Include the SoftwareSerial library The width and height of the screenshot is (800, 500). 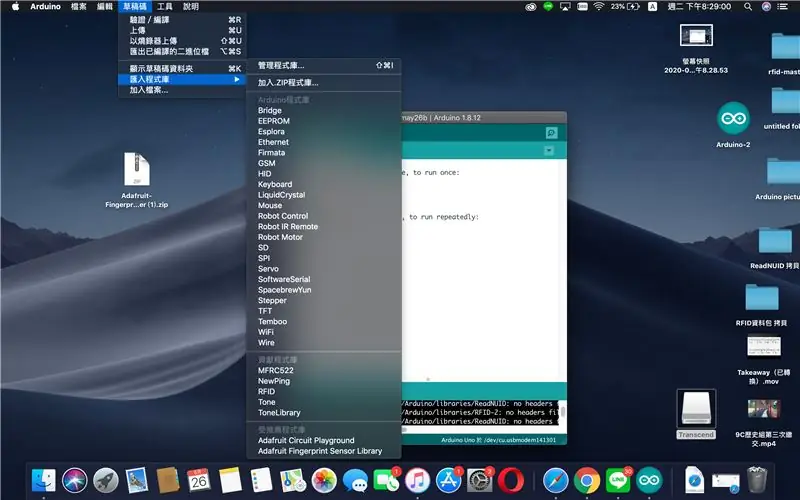323,279
